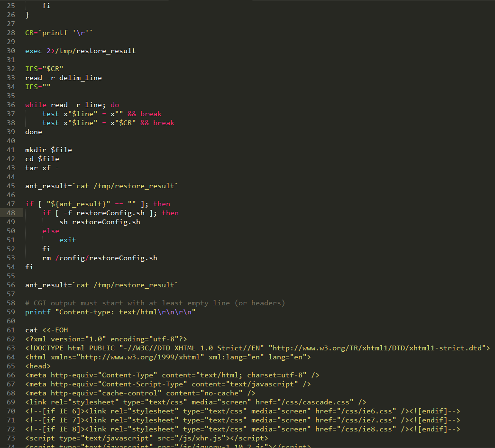Click line number 26 beside closing brace
Screen dimensions: 495x448
point(11,15)
